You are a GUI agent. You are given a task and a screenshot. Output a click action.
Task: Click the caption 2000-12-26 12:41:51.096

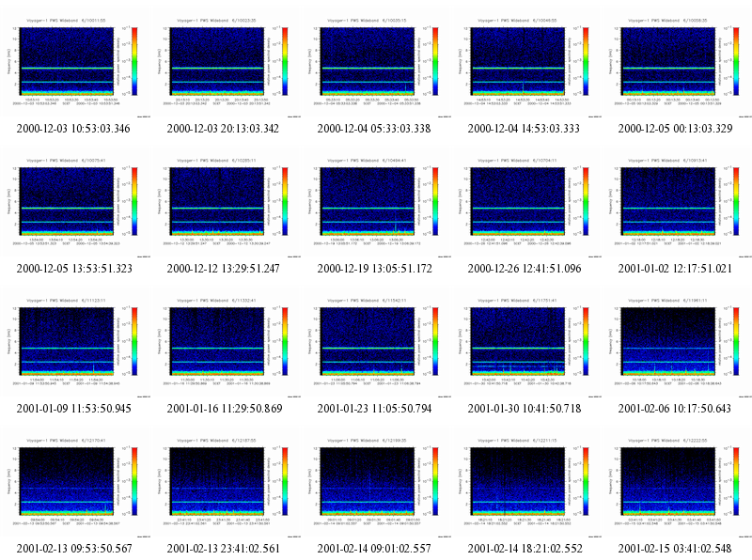click(x=525, y=269)
